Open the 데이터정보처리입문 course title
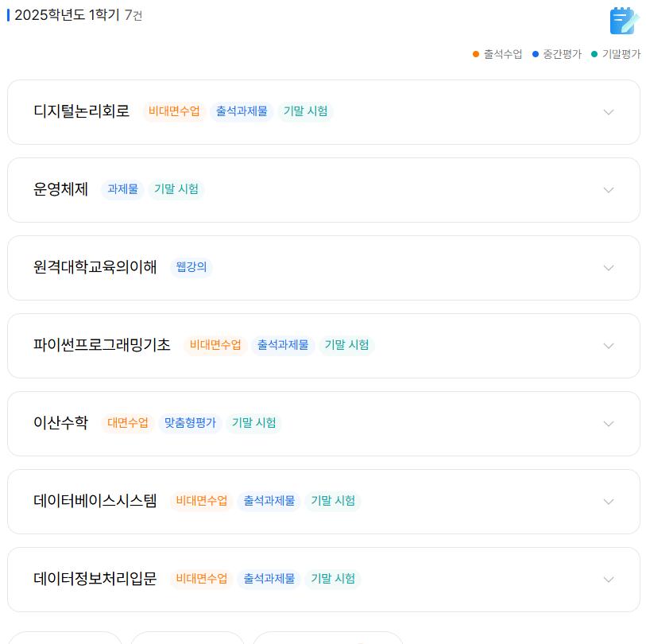The height and width of the screenshot is (644, 646). coord(95,579)
